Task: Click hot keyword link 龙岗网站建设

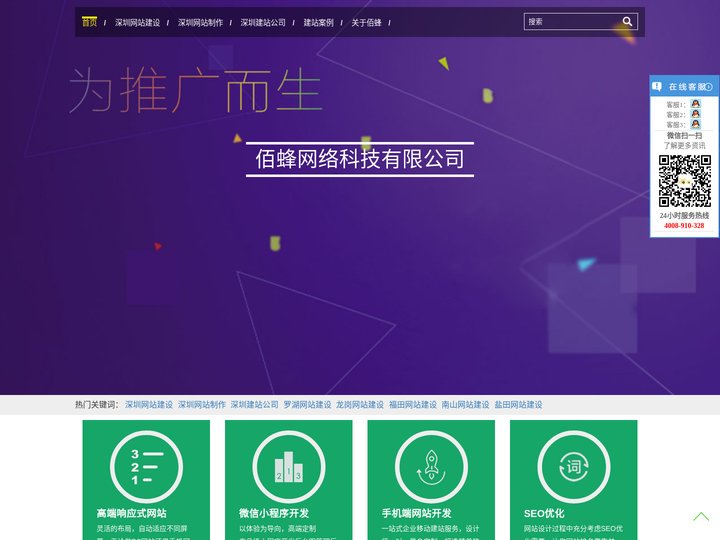Action: 360,405
